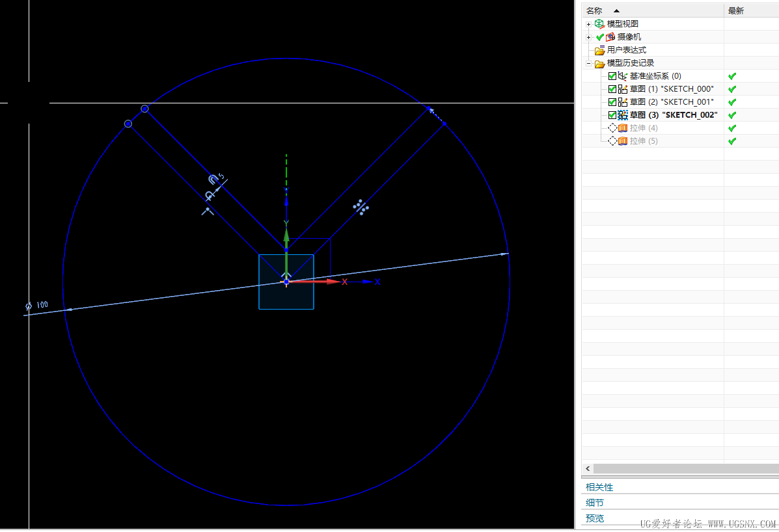Toggle the 拉伸 (5) suppress box
This screenshot has height=532, width=779.
click(x=612, y=141)
